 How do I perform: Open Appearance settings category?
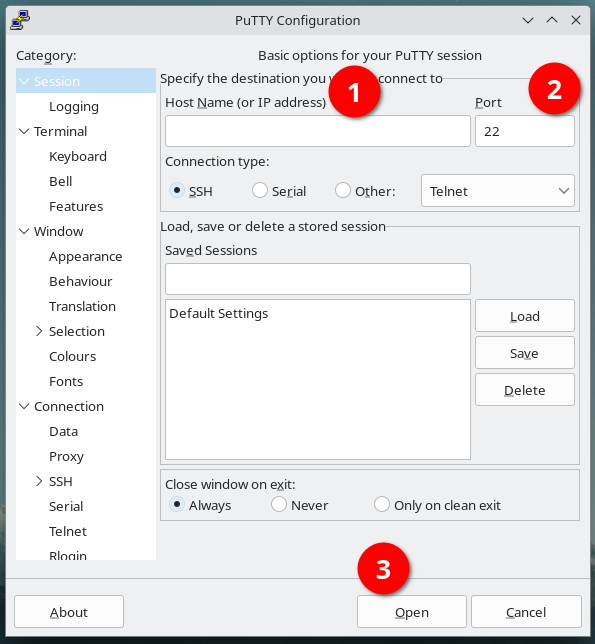tap(86, 256)
